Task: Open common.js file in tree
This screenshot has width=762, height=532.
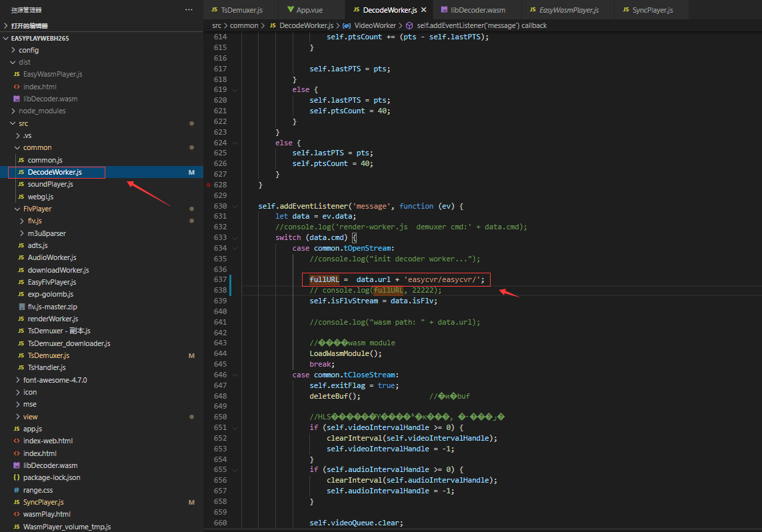Action: click(x=101, y=160)
